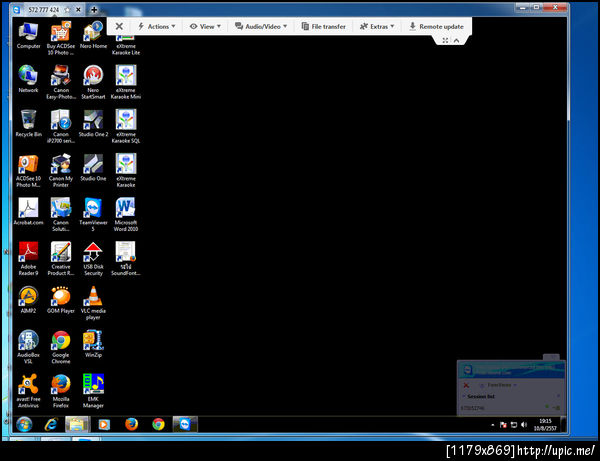
Task: Open the Audio/Video dropdown
Action: point(261,26)
